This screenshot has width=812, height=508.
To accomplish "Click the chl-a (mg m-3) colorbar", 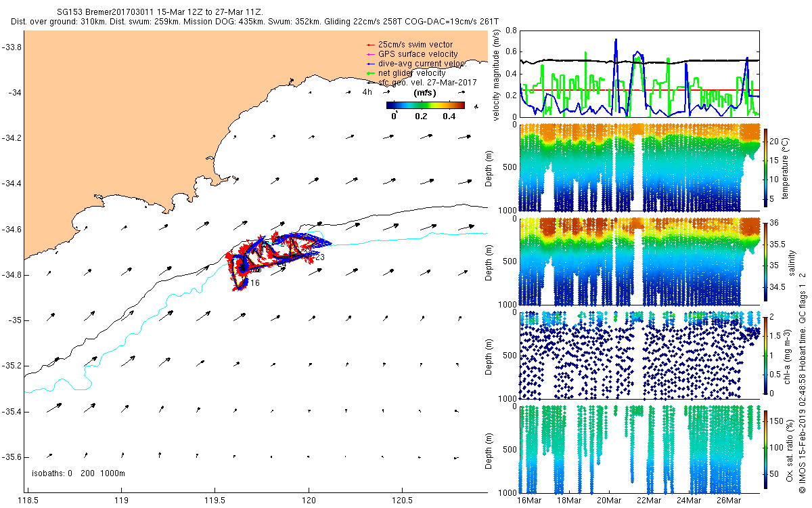I will 767,354.
